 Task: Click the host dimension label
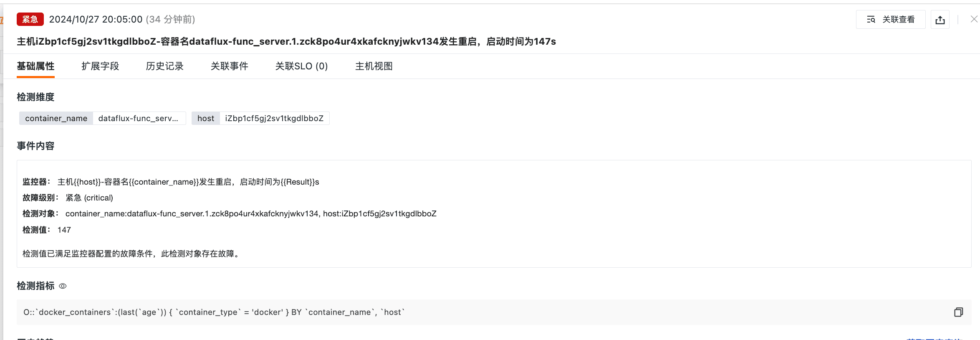click(205, 118)
